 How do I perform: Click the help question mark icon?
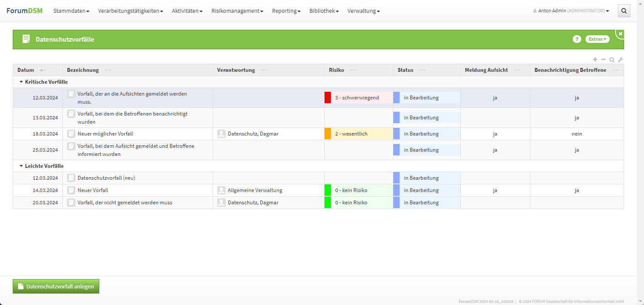click(x=577, y=39)
